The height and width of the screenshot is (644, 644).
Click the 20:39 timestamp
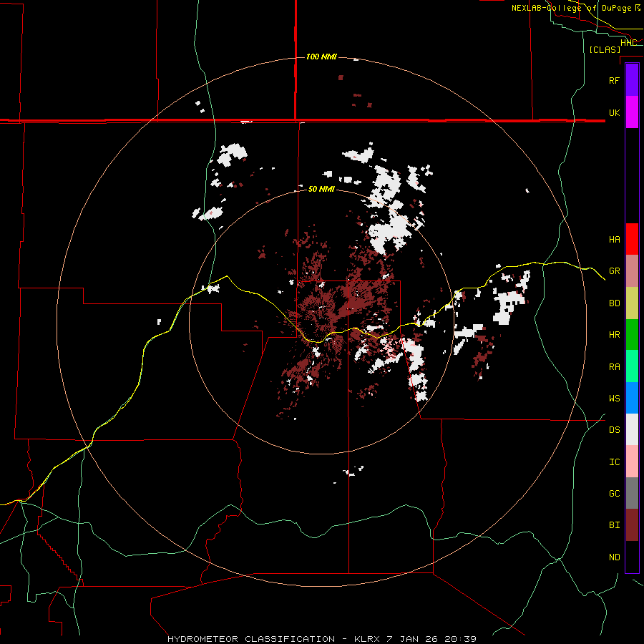460,639
